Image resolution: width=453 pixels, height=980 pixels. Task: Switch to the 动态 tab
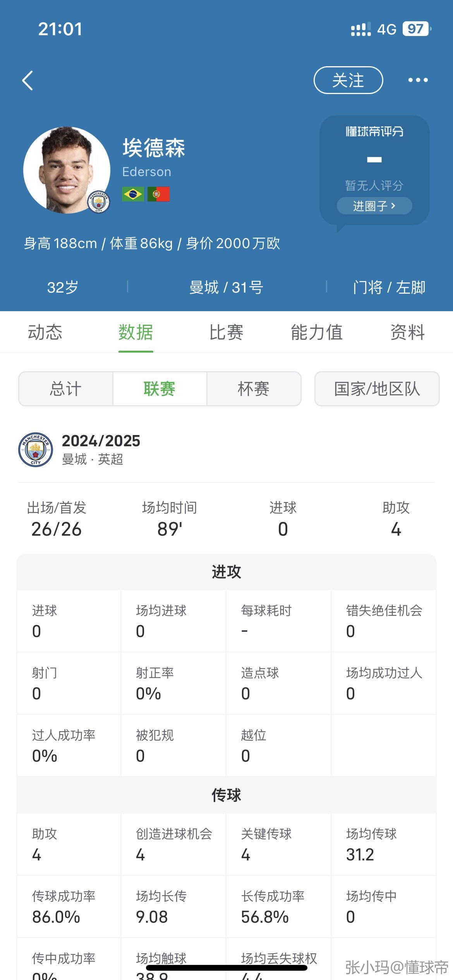pyautogui.click(x=45, y=332)
